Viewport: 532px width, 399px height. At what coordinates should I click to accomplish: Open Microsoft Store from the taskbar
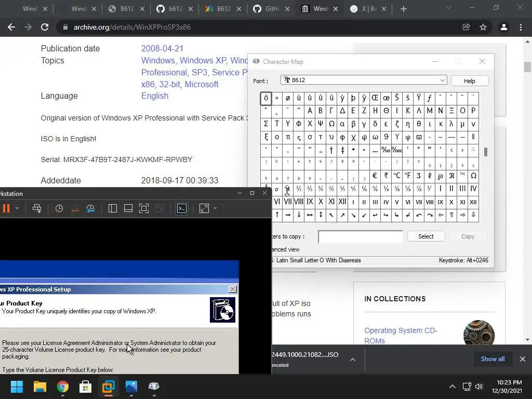pyautogui.click(x=86, y=387)
